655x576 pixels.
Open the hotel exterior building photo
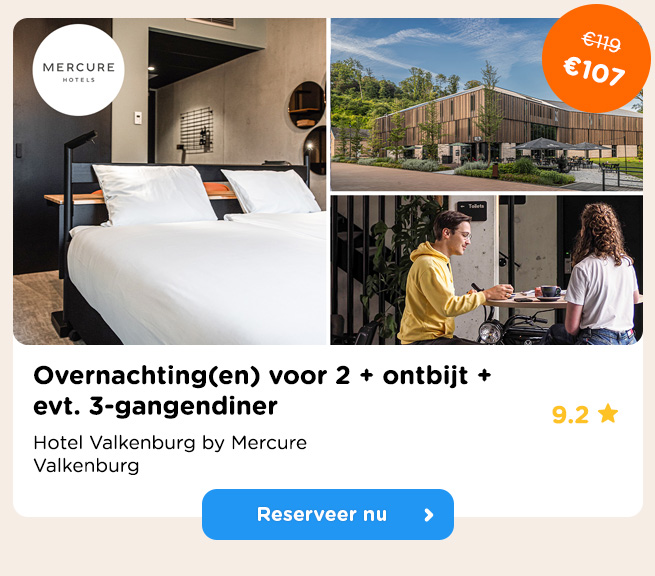click(487, 104)
